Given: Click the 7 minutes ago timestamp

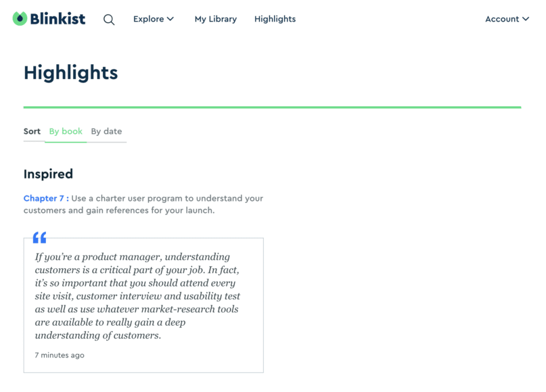Looking at the screenshot, I should click(x=60, y=355).
